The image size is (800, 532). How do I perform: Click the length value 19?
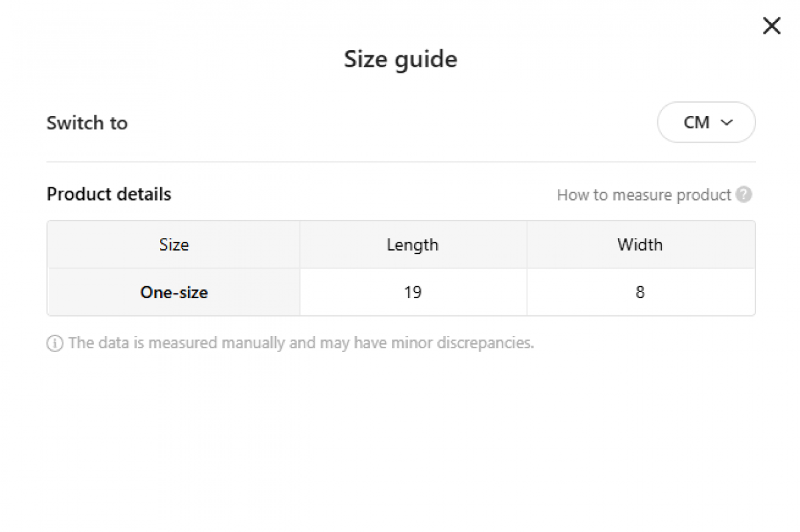point(413,292)
